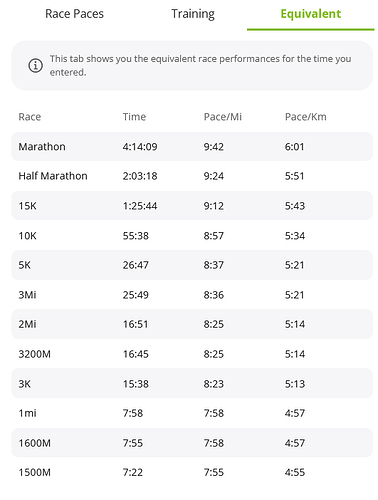
Task: Select the 3200M race row
Action: (192, 354)
